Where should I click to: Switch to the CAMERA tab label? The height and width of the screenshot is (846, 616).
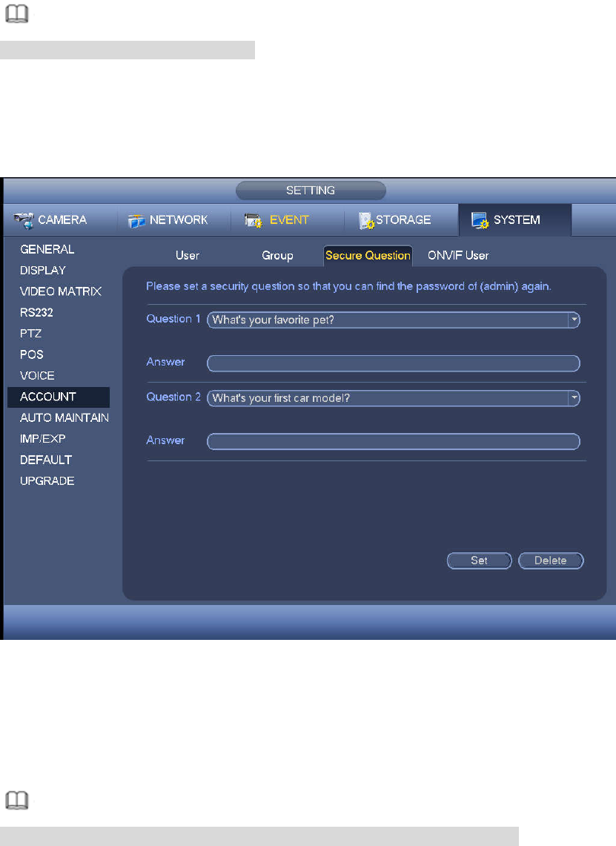[x=62, y=220]
